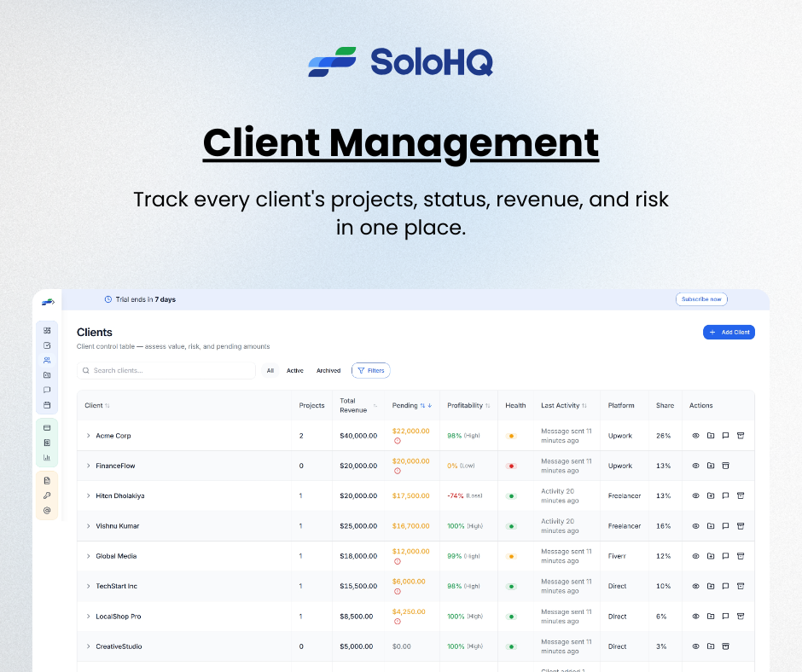Screen dimensions: 802x672
Task: Add a project folder for Vishnu Kumar
Action: point(711,525)
